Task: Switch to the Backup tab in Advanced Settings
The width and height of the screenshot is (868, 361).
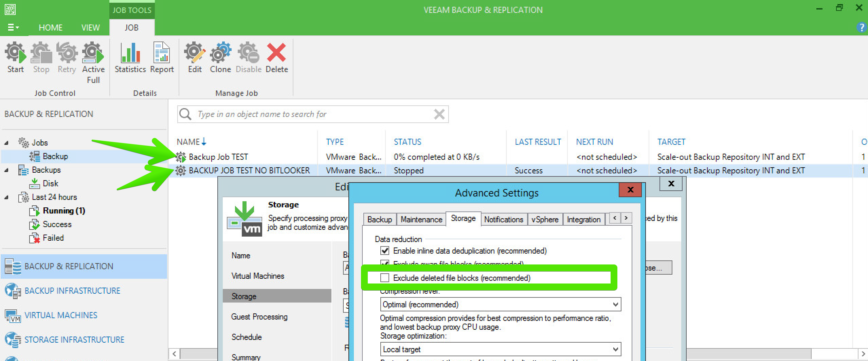Action: pos(380,220)
